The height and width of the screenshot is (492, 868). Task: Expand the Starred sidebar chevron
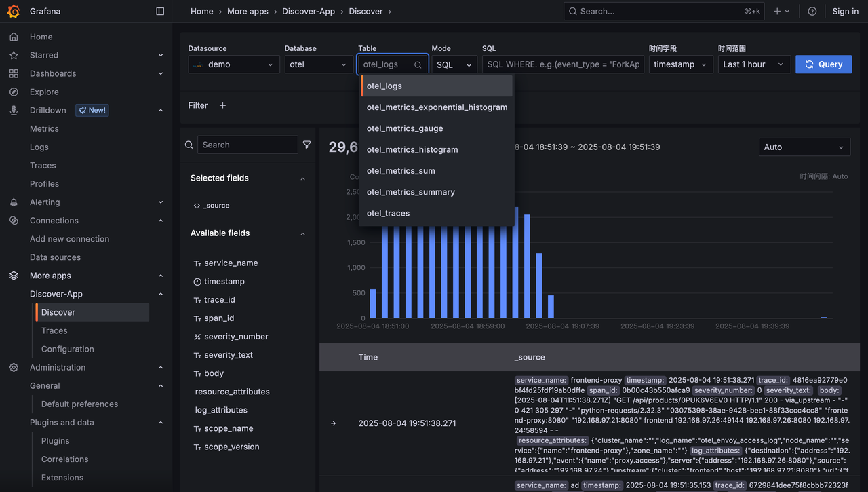tap(161, 55)
